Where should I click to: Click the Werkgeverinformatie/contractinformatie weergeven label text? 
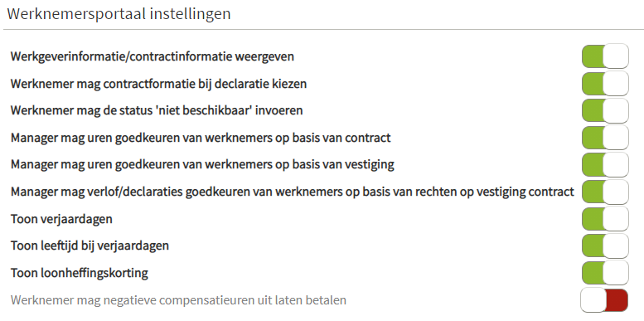(153, 56)
